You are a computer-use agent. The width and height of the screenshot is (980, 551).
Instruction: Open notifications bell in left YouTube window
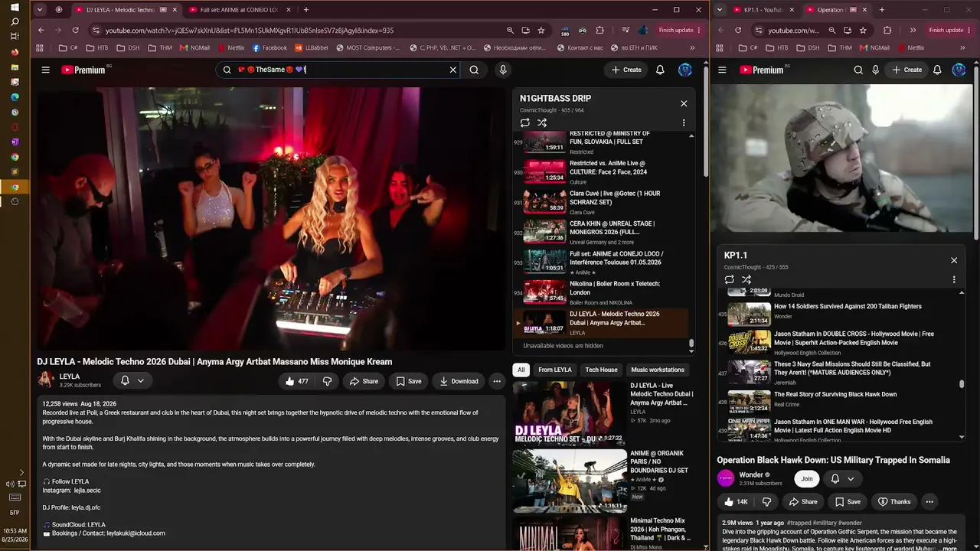point(660,70)
